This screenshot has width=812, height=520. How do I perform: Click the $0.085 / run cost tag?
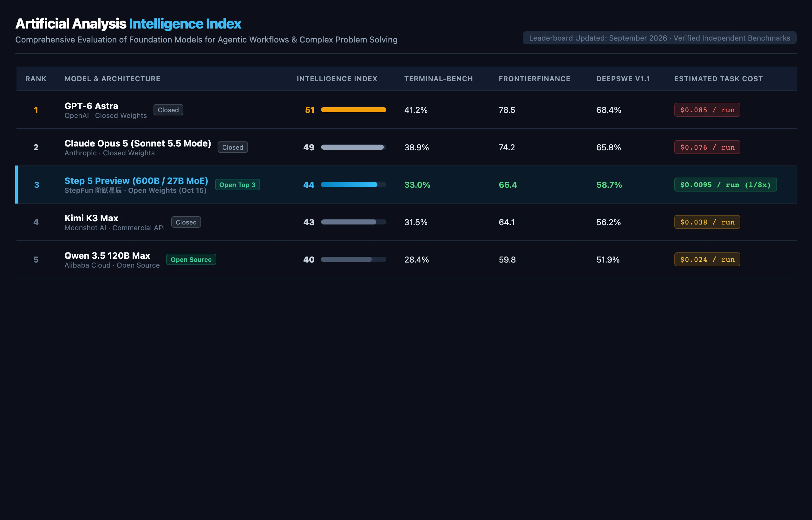pos(707,110)
